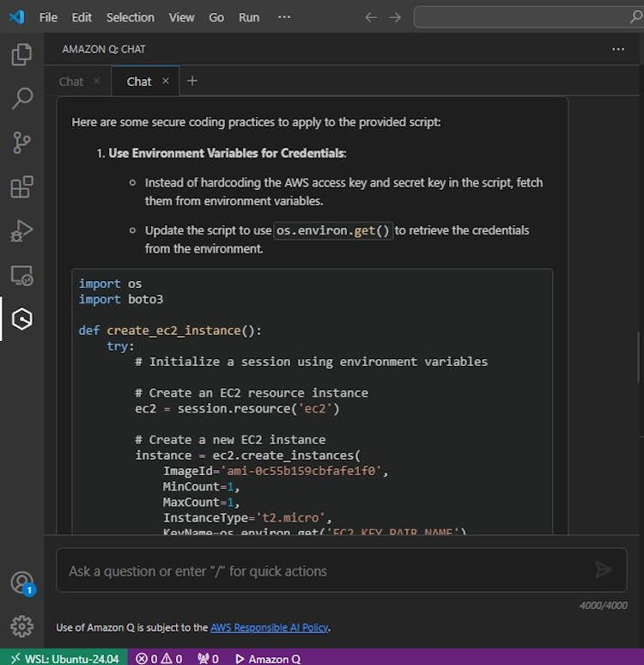Viewport: 644px width, 665px height.
Task: Follow the AWS Responsible AI Policy link
Action: tap(269, 627)
